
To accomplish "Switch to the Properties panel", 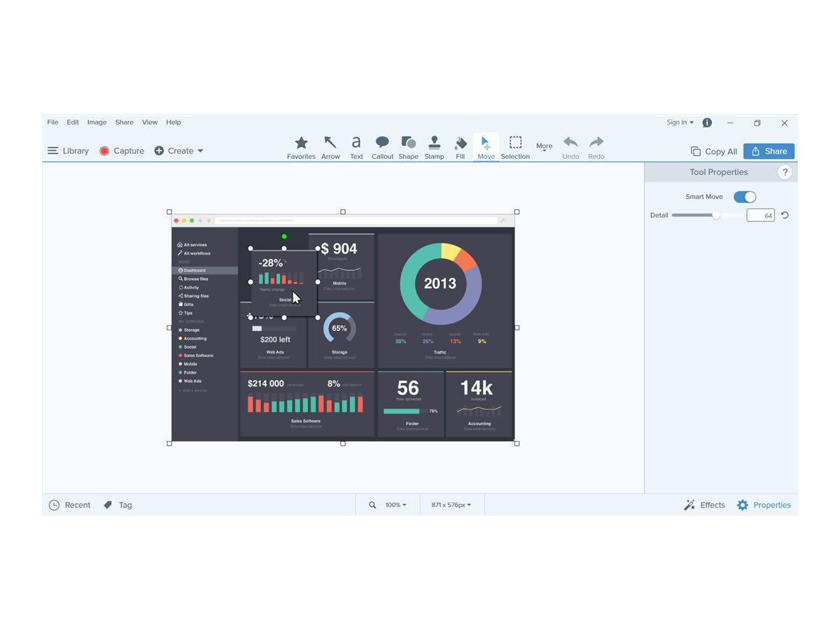I will click(764, 505).
